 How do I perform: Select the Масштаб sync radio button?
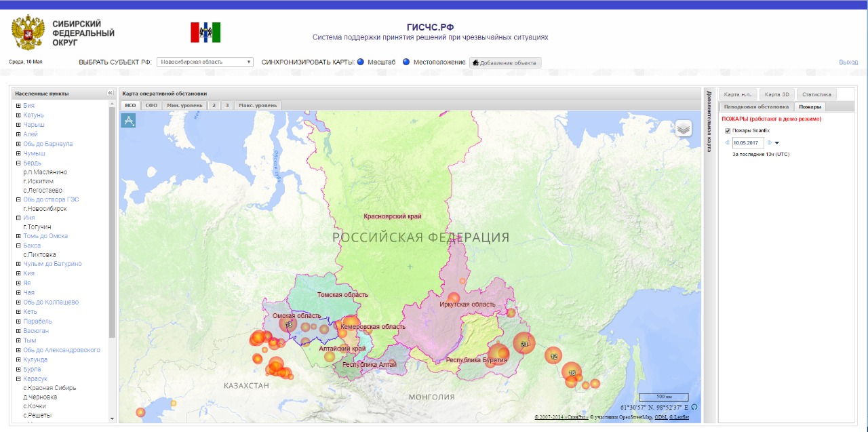(x=361, y=62)
